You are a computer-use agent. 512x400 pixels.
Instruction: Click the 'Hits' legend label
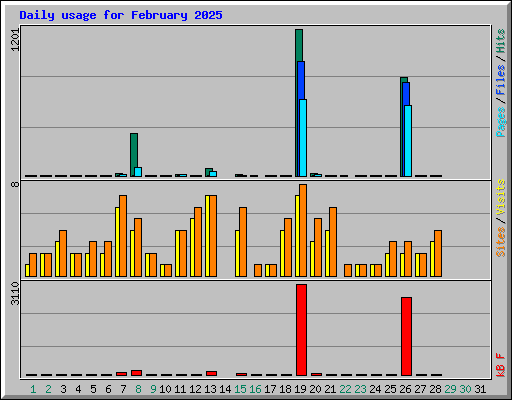500,41
